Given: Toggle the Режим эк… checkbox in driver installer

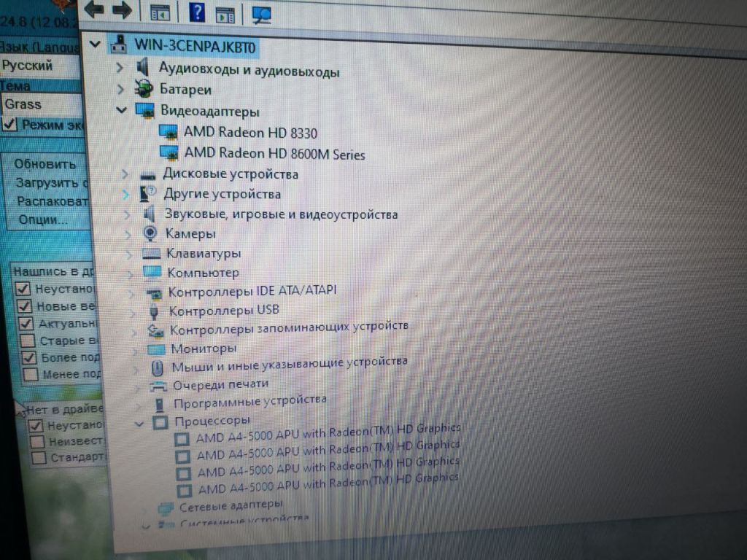Looking at the screenshot, I should (x=9, y=125).
